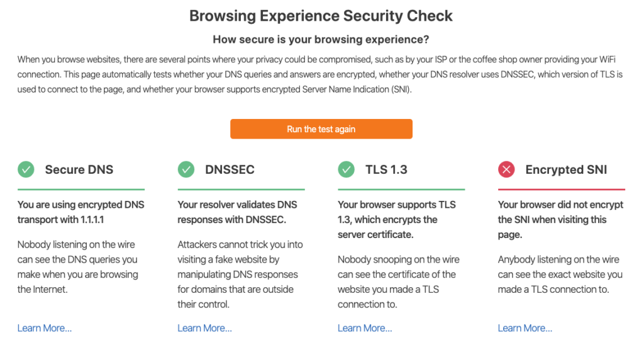Open Learn More under DNSSEC
Viewport: 644px width, 347px height.
[x=204, y=328]
